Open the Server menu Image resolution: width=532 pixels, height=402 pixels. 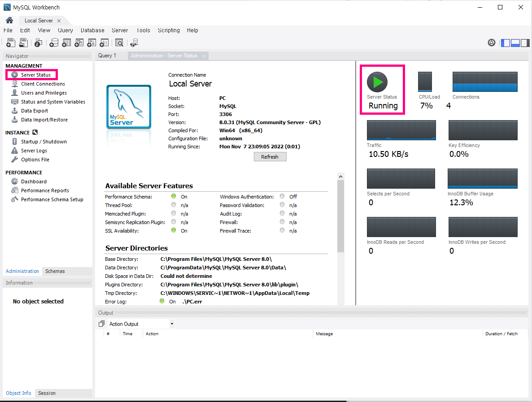(x=120, y=30)
